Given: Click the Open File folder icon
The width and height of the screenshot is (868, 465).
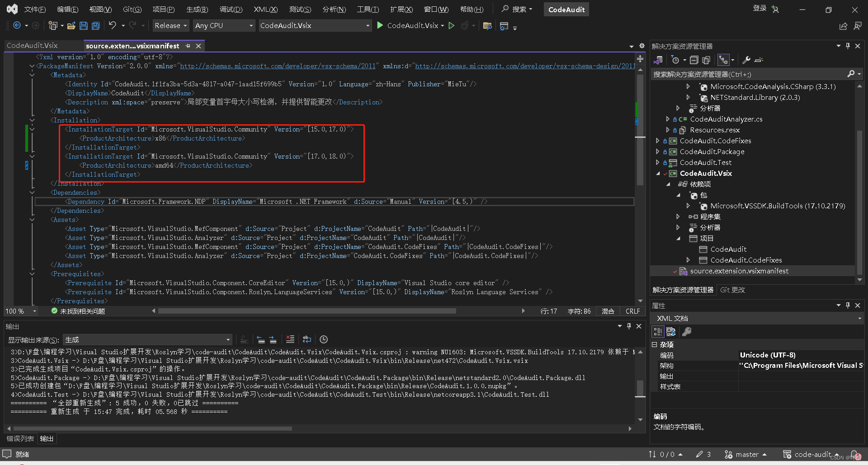Looking at the screenshot, I should coord(71,26).
